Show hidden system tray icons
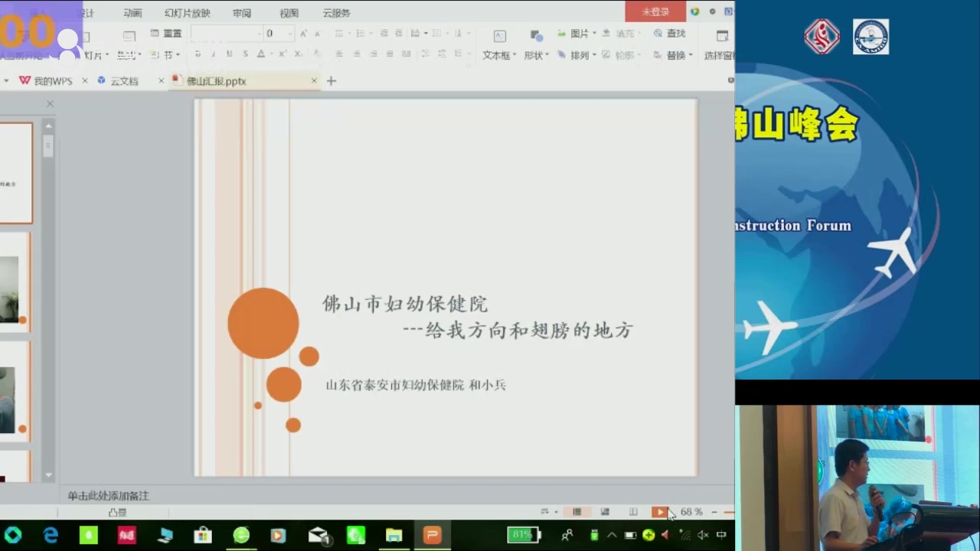 click(x=611, y=536)
